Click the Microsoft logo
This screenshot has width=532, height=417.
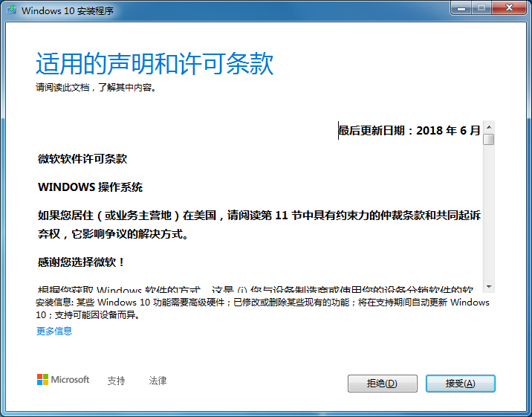(63, 380)
